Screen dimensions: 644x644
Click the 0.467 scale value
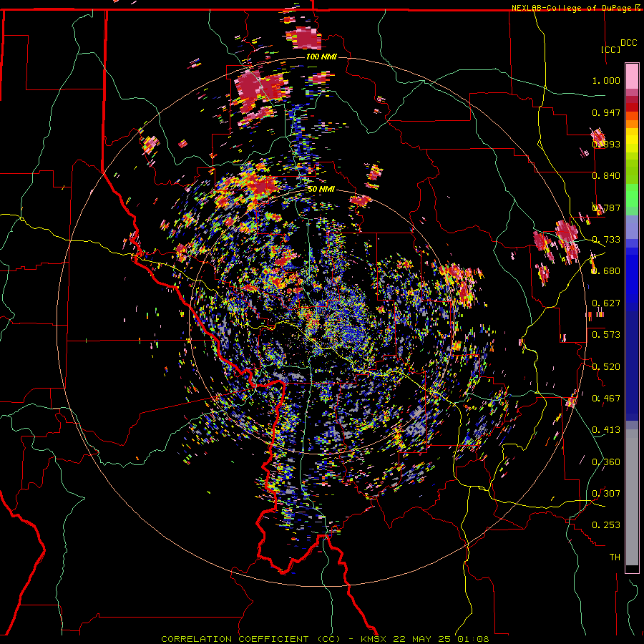coord(606,399)
